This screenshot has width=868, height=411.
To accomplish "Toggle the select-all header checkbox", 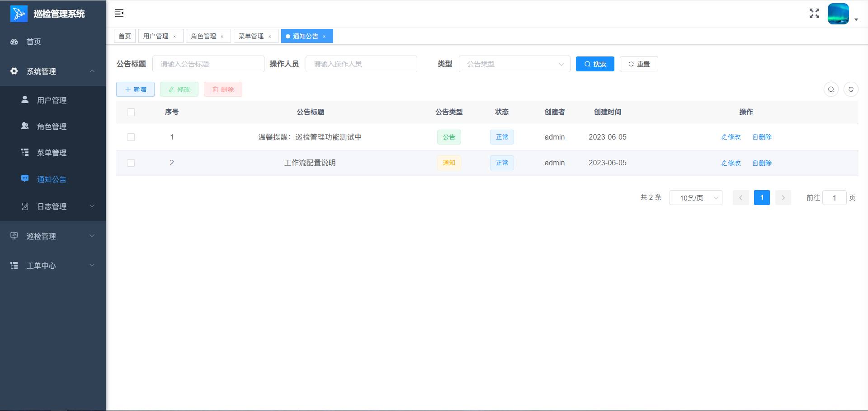I will 131,112.
